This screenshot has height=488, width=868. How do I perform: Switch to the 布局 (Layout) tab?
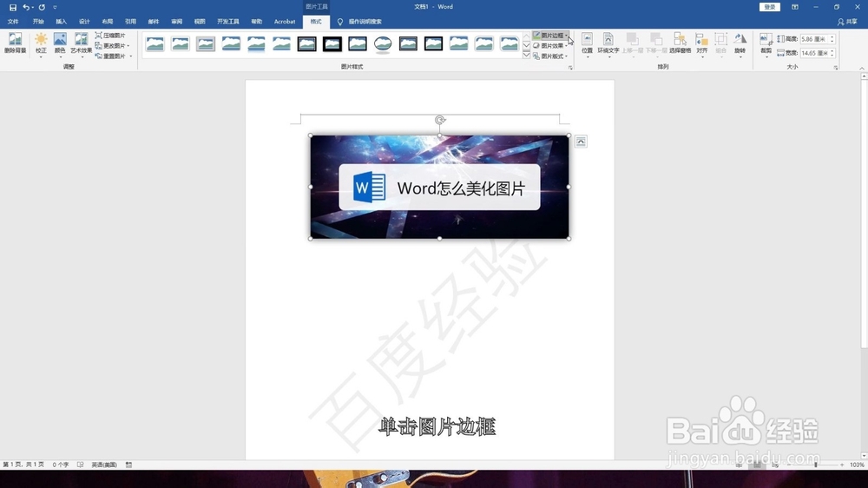tap(108, 22)
